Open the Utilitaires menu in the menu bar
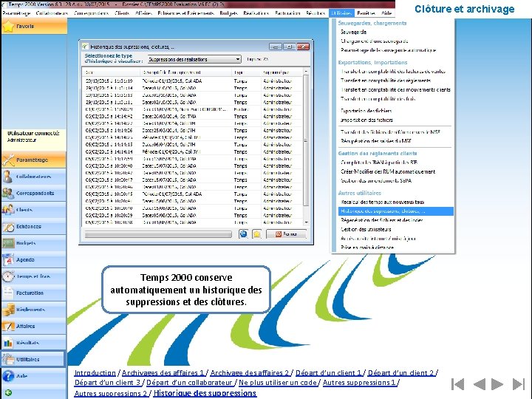This screenshot has width=532, height=399. (x=341, y=13)
